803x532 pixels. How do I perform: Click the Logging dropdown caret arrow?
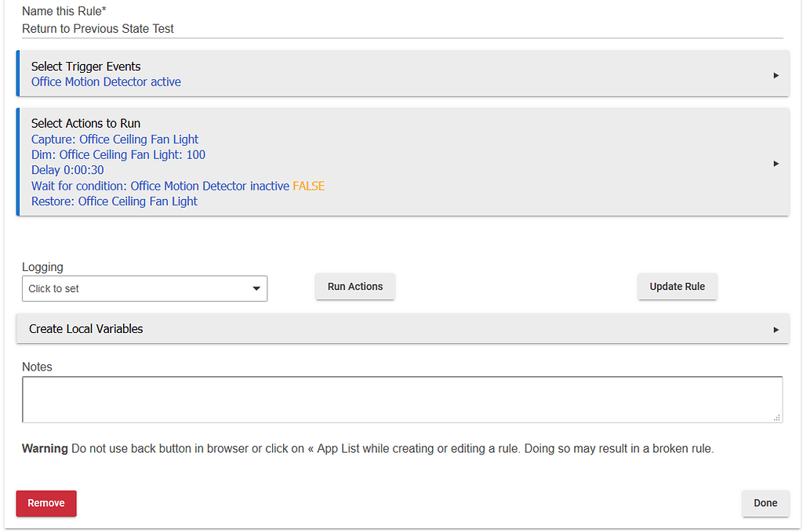point(256,289)
